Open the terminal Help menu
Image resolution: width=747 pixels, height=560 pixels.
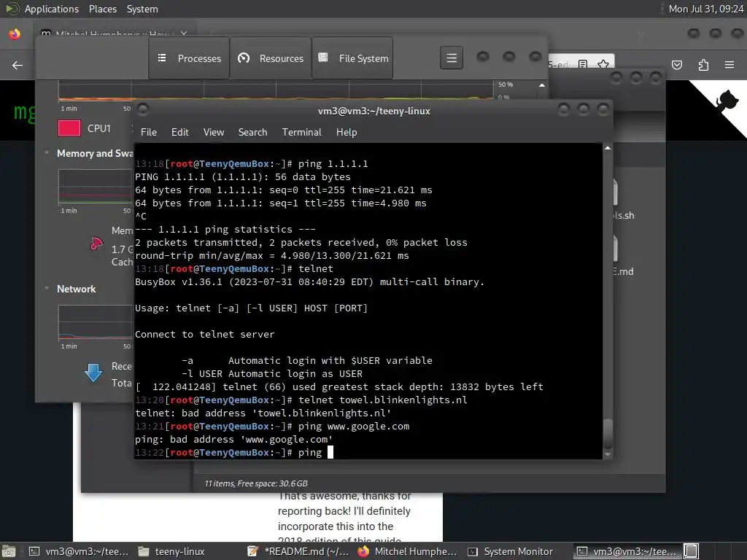(347, 132)
